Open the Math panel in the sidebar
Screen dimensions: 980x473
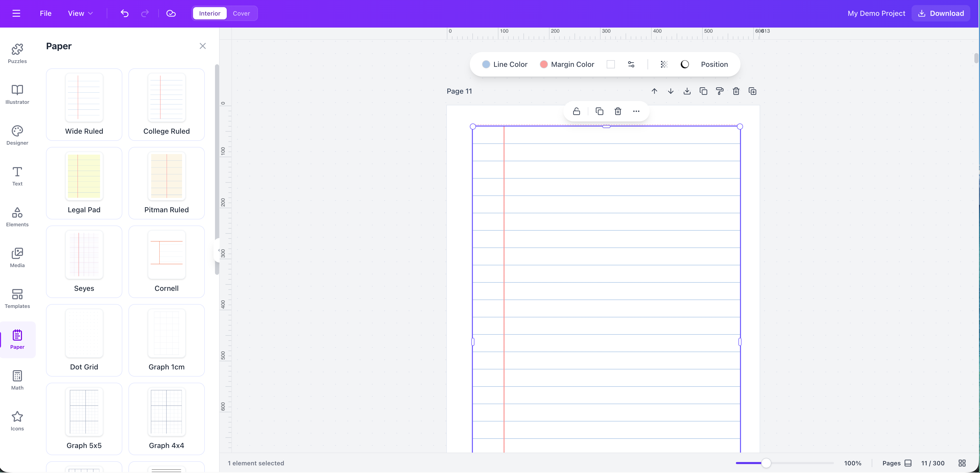(18, 380)
